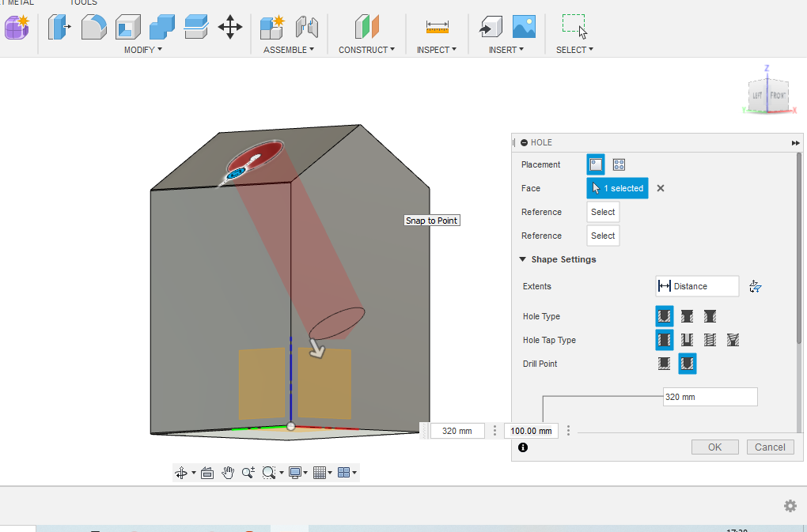807x532 pixels.
Task: Open options dots beside 100.00 mm field
Action: (x=568, y=431)
